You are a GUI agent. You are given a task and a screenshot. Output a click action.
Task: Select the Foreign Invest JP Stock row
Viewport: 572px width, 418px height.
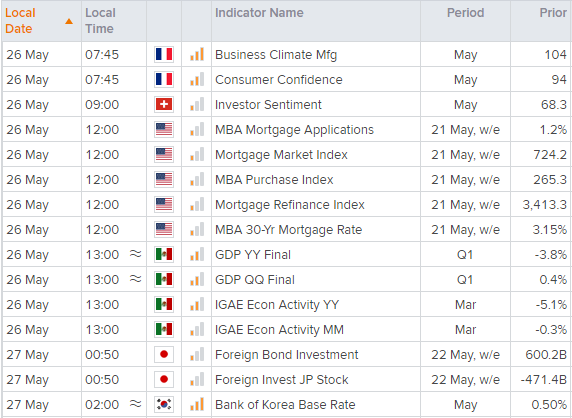click(286, 379)
